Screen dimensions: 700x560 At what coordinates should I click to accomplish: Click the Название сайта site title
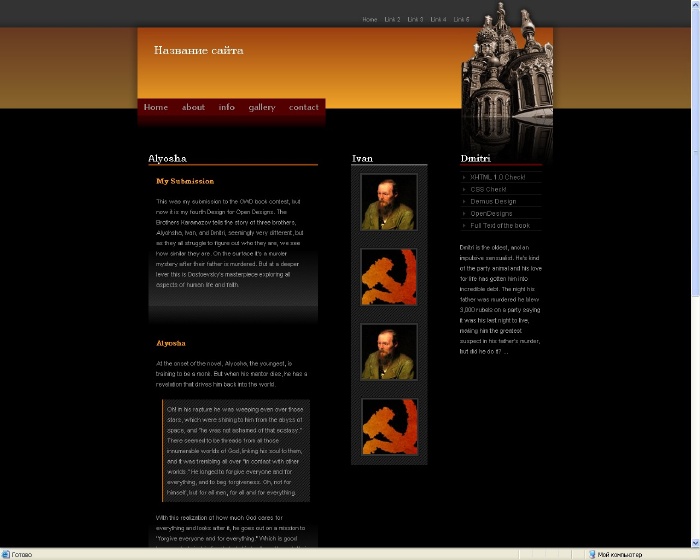199,50
